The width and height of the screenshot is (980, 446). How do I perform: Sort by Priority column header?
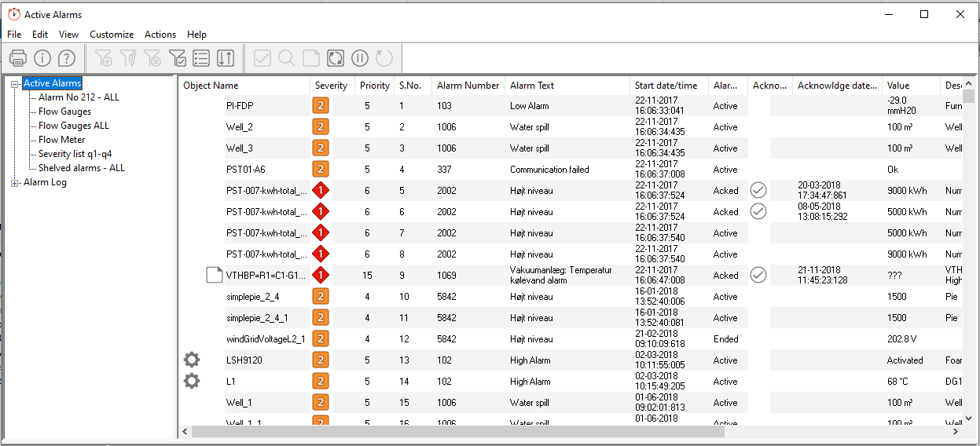(374, 86)
